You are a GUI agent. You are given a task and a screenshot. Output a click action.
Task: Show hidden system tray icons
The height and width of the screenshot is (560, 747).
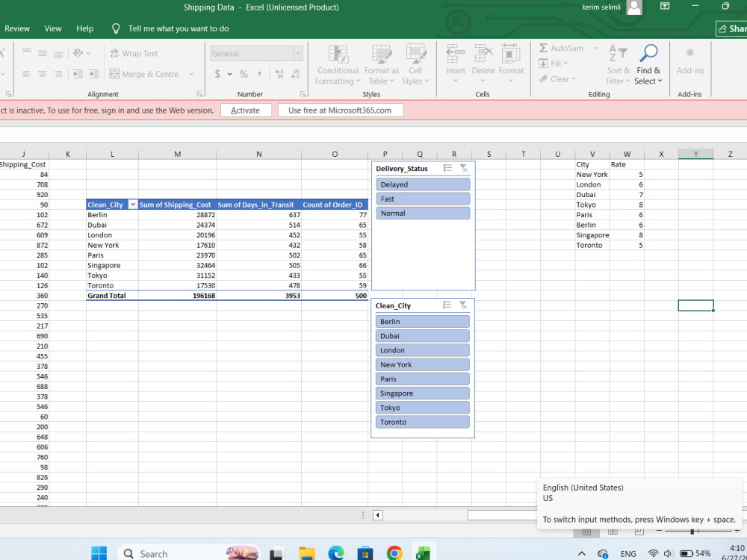(x=581, y=554)
